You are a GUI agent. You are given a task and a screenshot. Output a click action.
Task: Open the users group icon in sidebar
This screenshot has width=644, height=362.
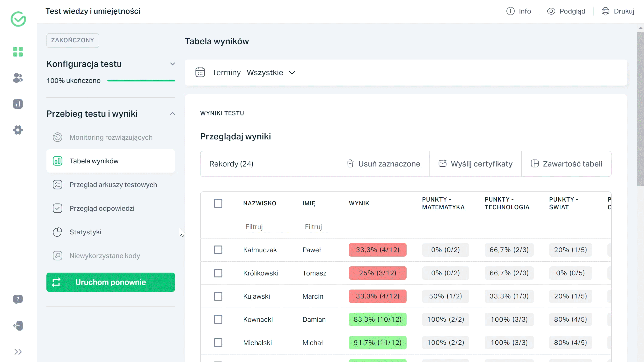(x=18, y=78)
